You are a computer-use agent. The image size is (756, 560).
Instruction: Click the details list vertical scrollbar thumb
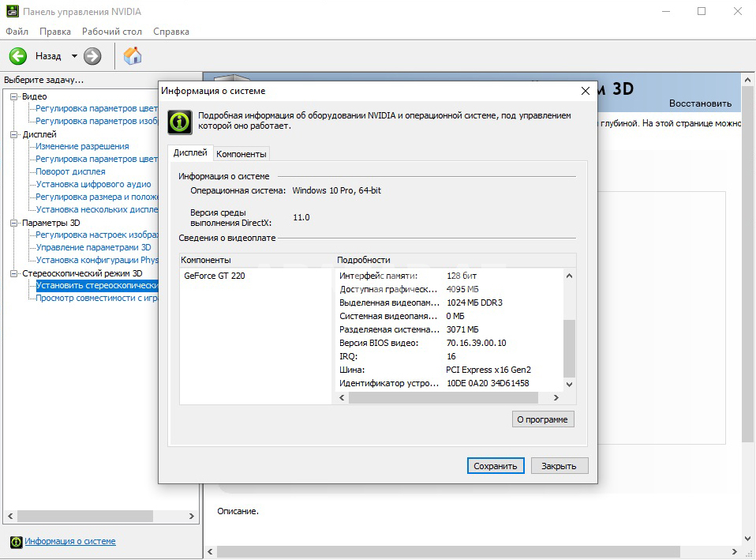[570, 348]
